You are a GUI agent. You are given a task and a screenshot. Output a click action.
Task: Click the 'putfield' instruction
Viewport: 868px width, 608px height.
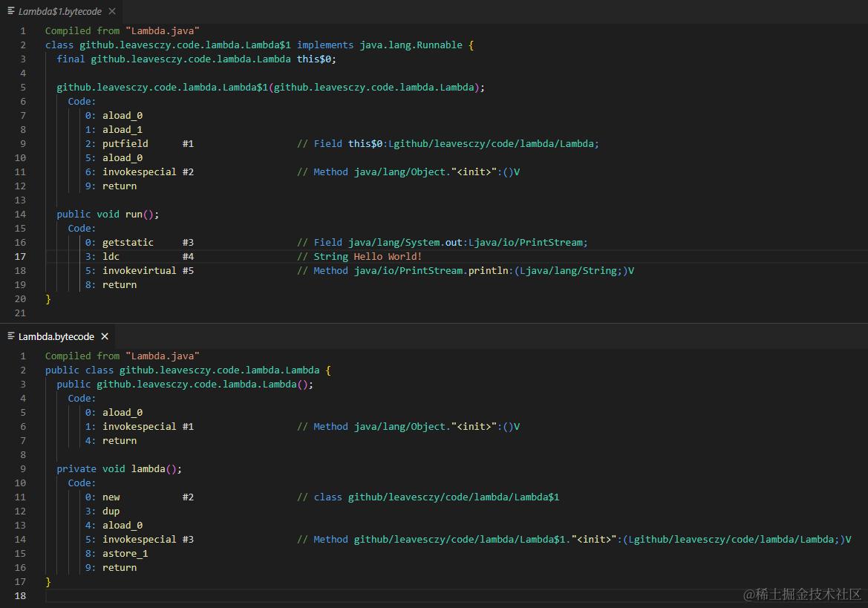coord(125,143)
